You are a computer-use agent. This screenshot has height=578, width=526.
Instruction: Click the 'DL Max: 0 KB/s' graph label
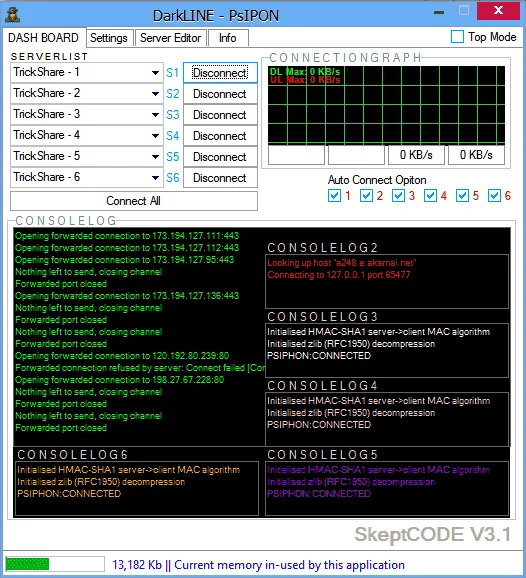coord(305,72)
